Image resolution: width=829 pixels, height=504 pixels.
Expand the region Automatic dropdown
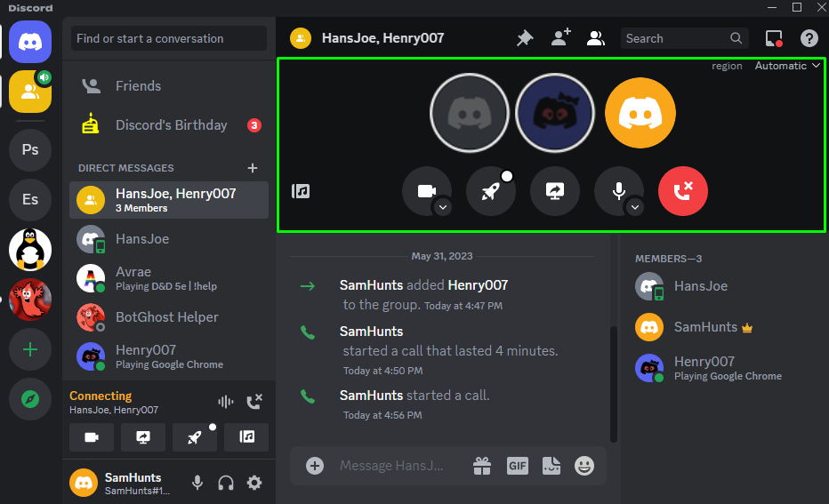coord(787,66)
